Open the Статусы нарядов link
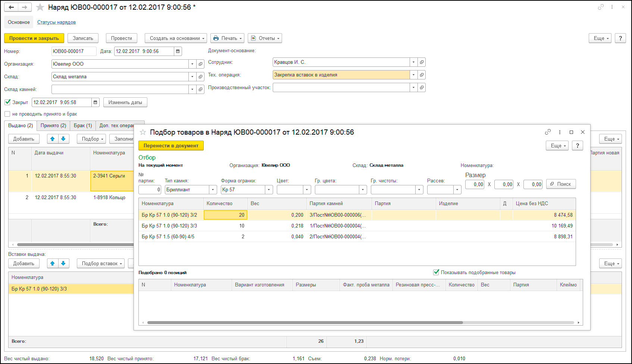Image resolution: width=632 pixels, height=364 pixels. point(56,22)
